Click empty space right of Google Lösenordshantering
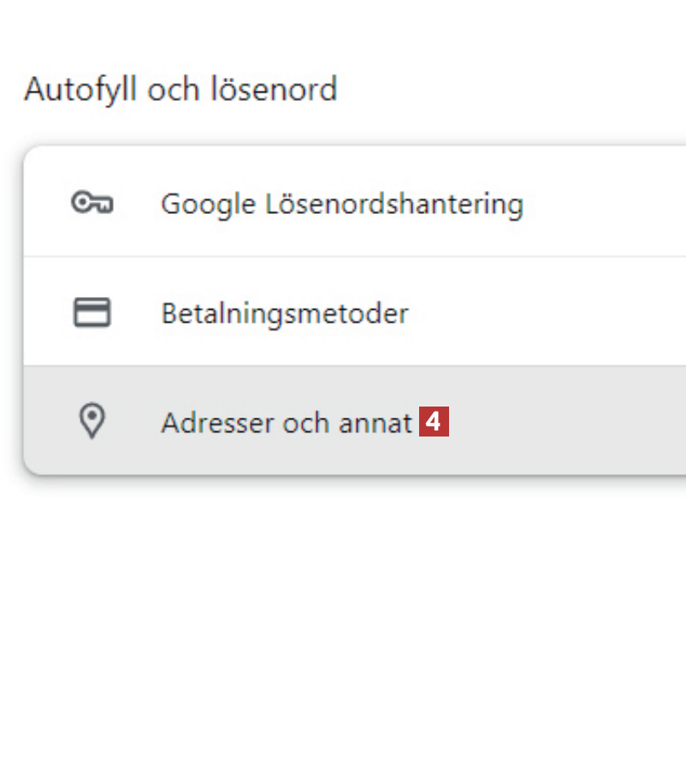 tap(607, 204)
